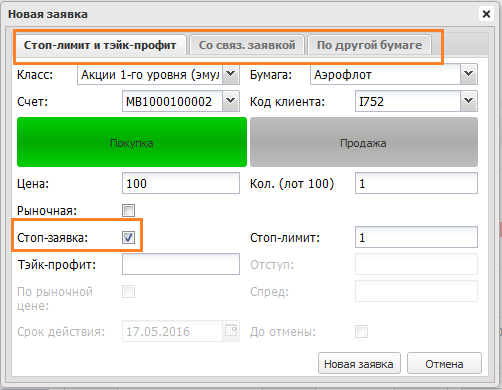Click the disabled Отступ field
Screen dimensions: 502x390
click(416, 264)
